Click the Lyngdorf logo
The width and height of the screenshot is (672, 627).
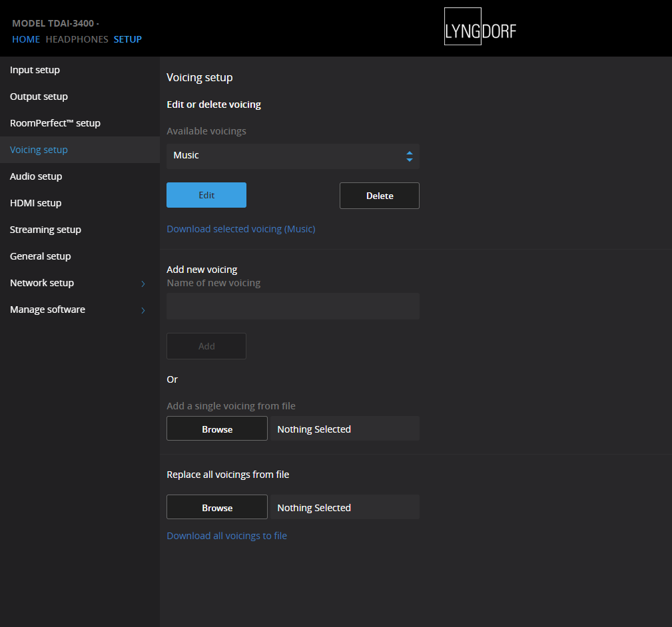[479, 27]
